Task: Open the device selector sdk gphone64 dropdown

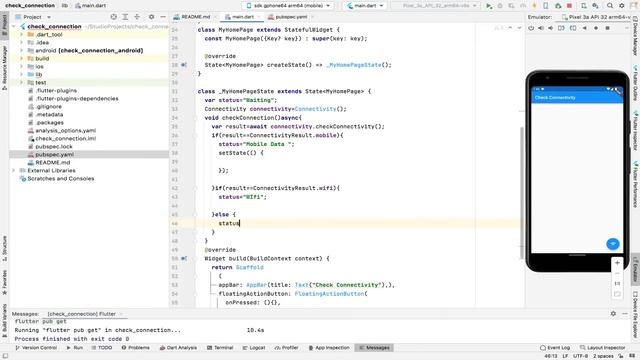Action: click(288, 6)
